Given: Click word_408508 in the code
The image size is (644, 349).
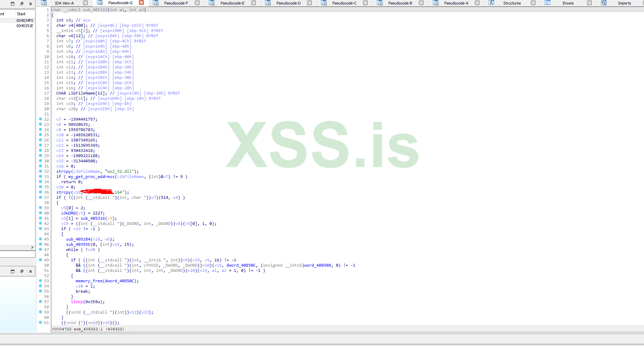Looking at the screenshot, I should [x=317, y=265].
